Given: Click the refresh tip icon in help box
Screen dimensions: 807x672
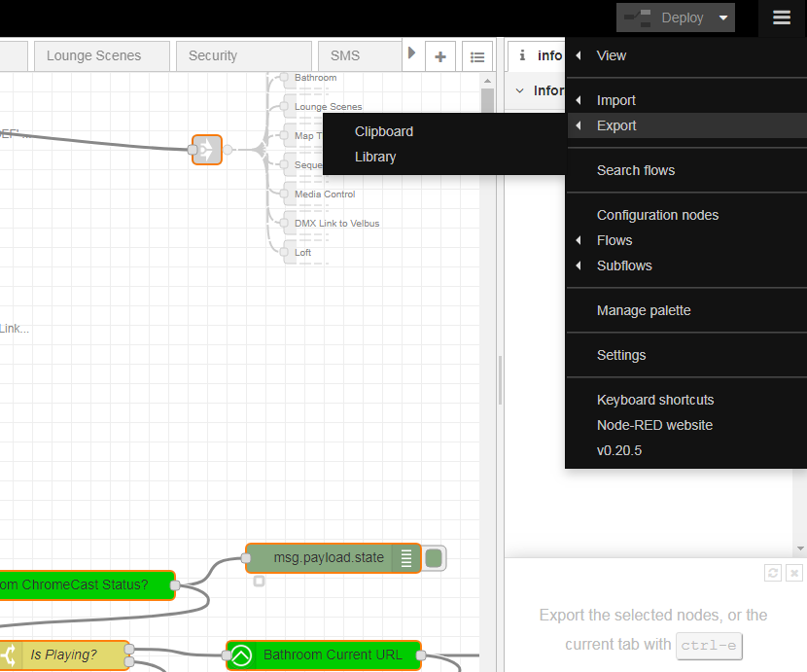Looking at the screenshot, I should click(x=773, y=573).
